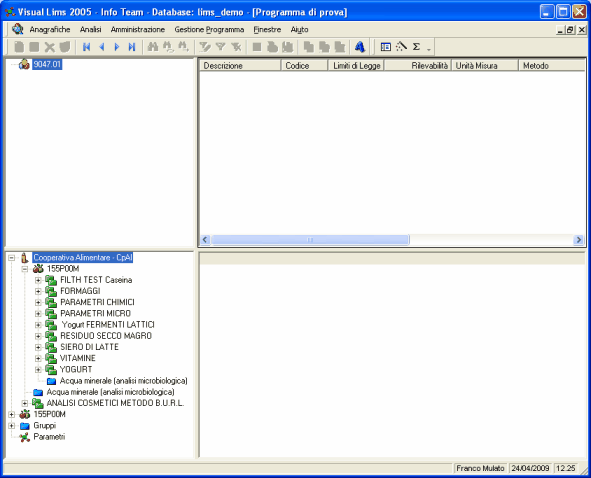
Task: Go to next record arrow
Action: [117, 47]
